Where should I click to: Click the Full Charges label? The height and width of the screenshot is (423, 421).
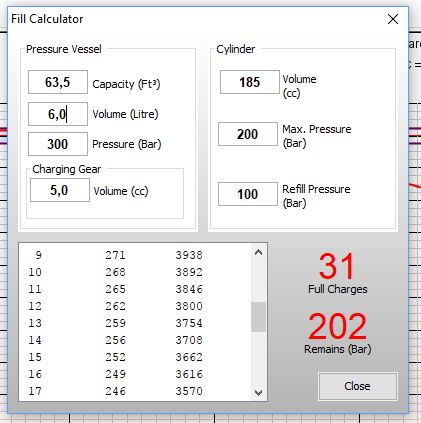point(338,289)
